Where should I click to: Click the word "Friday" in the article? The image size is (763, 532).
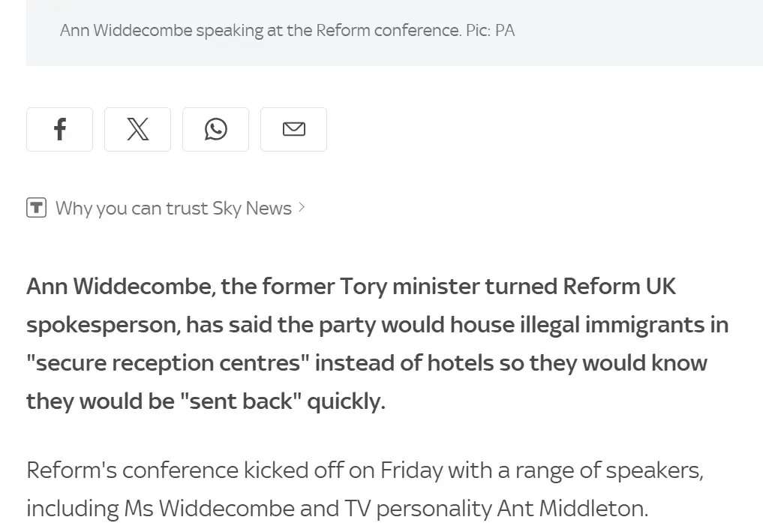click(x=411, y=470)
